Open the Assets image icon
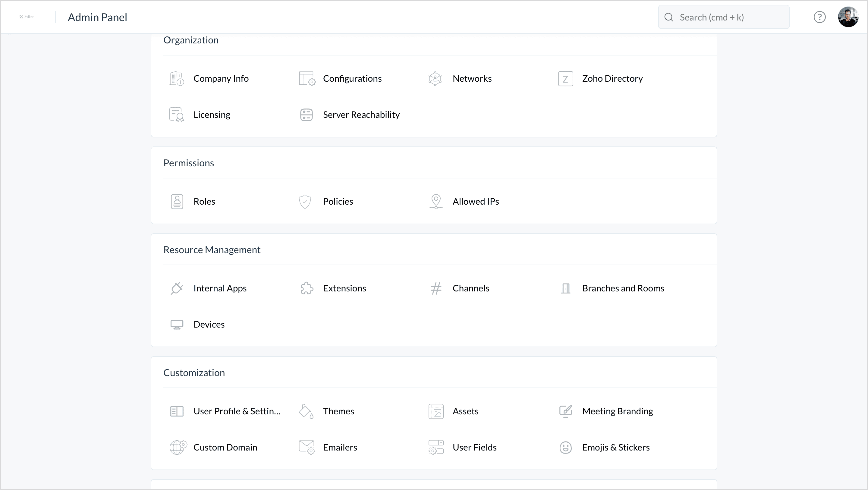Image resolution: width=868 pixels, height=490 pixels. (436, 411)
